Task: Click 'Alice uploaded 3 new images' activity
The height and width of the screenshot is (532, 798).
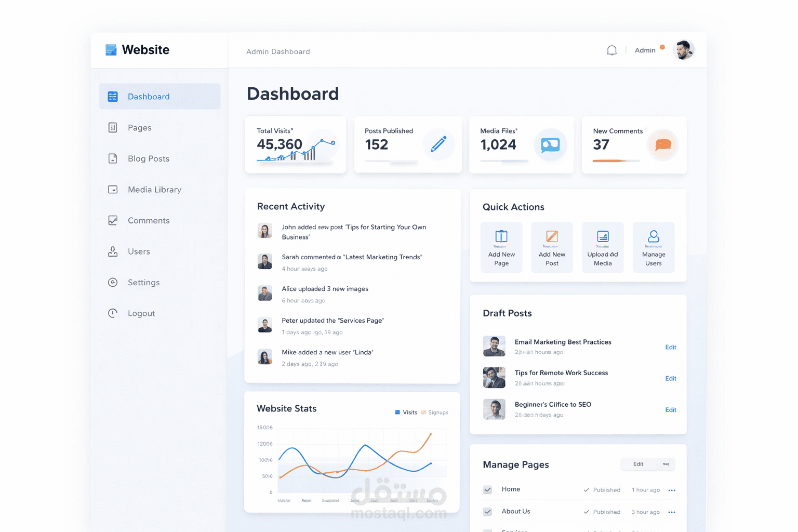Action: coord(325,289)
